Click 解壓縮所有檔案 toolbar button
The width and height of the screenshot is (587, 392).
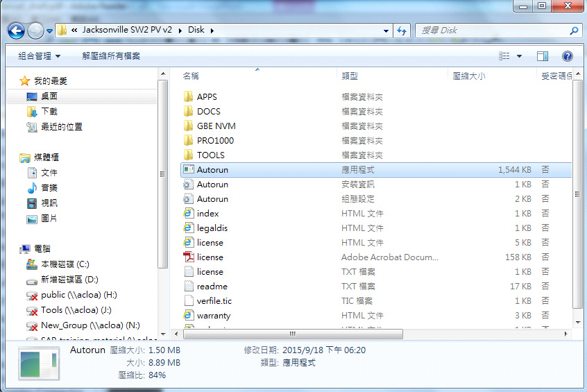pyautogui.click(x=111, y=56)
